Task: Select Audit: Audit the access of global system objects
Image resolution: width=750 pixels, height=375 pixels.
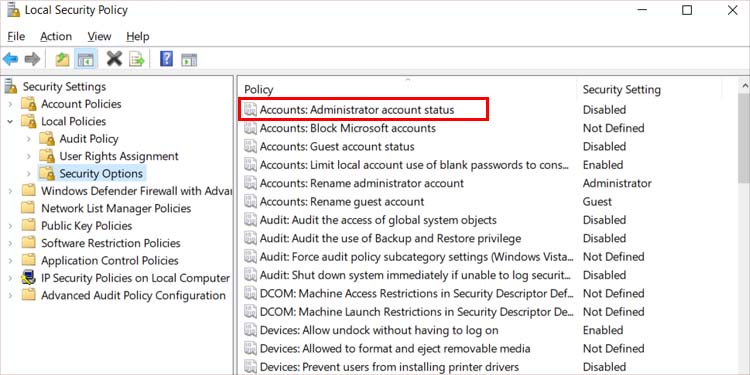Action: [378, 220]
